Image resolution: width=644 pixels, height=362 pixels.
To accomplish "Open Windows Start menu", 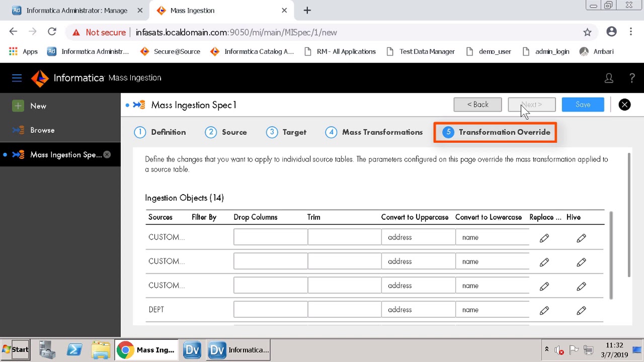I will (16, 349).
